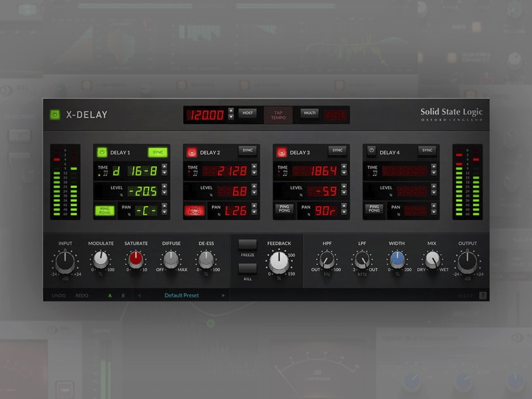The image size is (532, 399).
Task: Go to next preset arrow
Action: 223,295
